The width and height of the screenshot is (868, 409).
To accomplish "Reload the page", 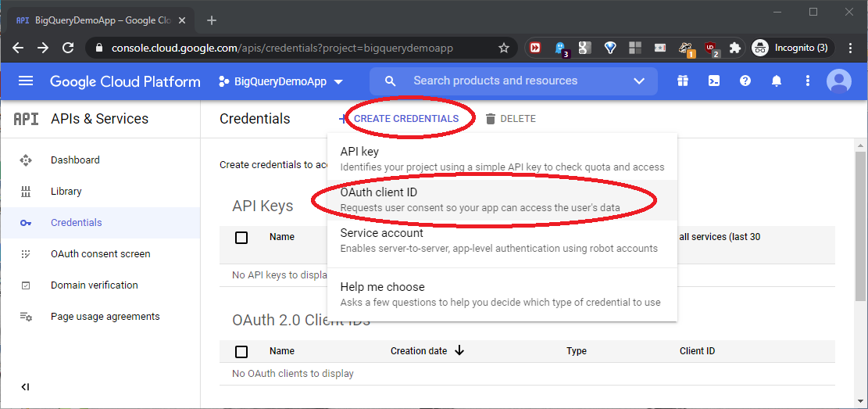I will coord(68,48).
